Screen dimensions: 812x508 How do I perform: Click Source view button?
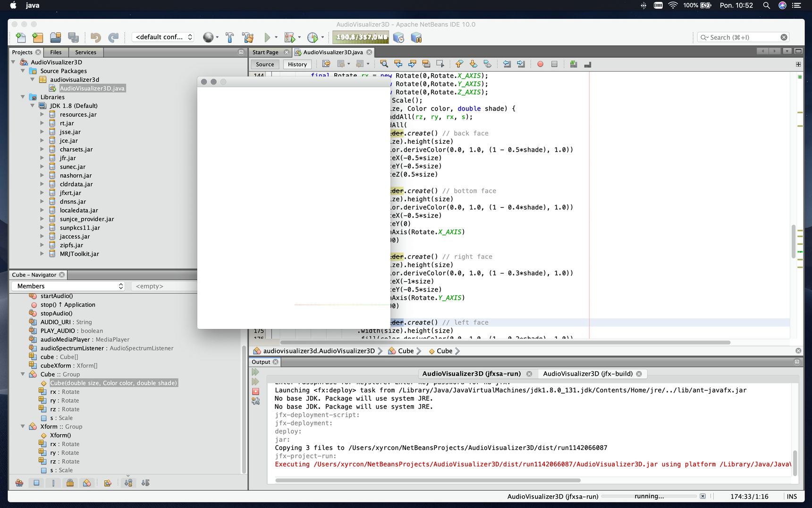point(265,64)
